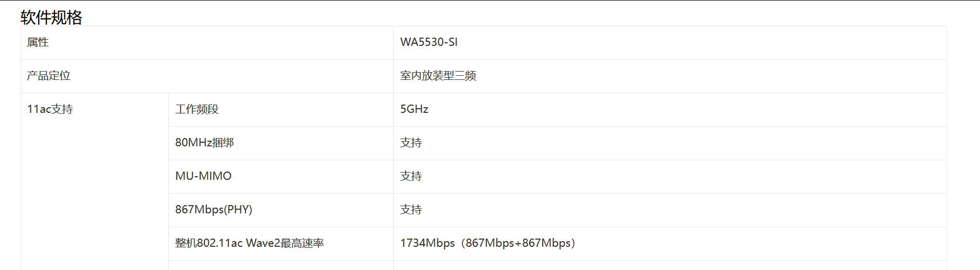Click the WA5530-SI model name cell

tap(429, 42)
